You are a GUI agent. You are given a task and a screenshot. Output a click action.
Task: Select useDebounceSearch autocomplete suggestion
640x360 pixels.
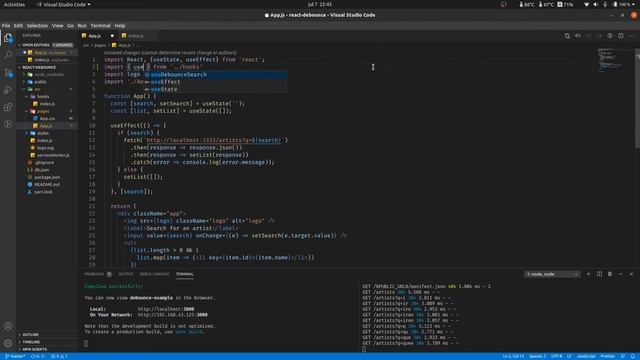pyautogui.click(x=215, y=75)
